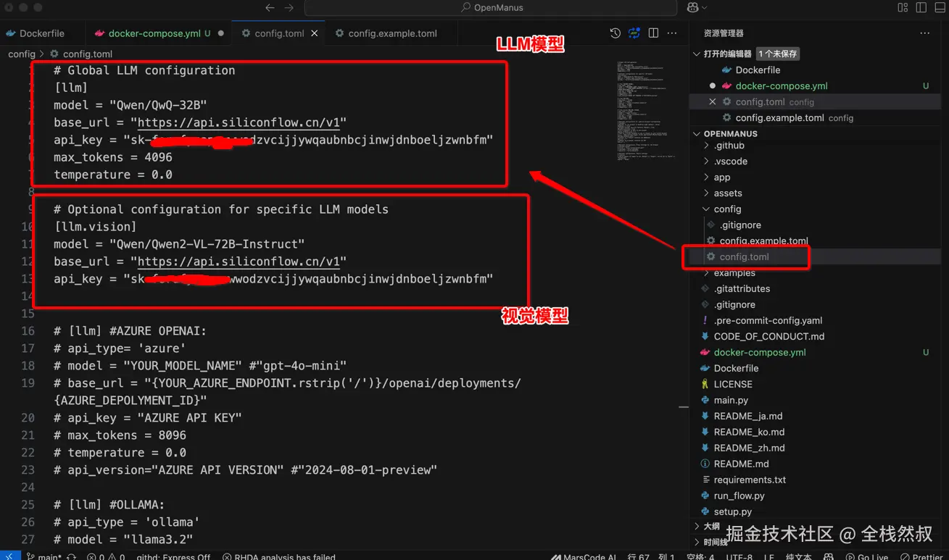
Task: Open README_ja.md file
Action: pyautogui.click(x=748, y=417)
